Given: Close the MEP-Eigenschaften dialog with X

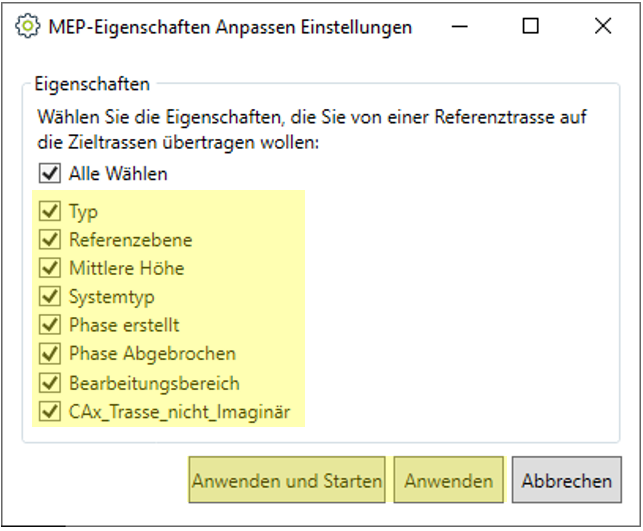Looking at the screenshot, I should tap(603, 27).
